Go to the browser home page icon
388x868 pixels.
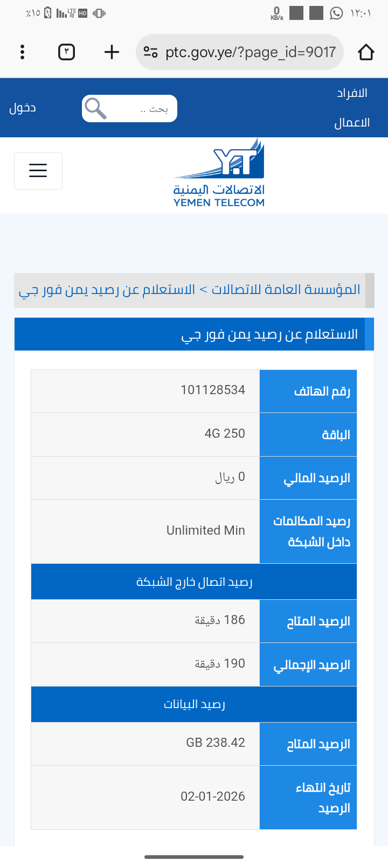tap(366, 52)
